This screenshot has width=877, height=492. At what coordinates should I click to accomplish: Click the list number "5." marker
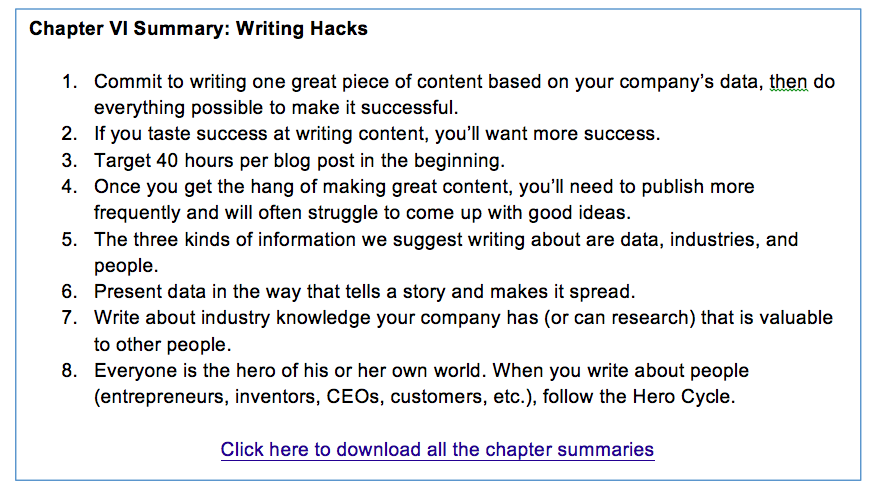[69, 240]
